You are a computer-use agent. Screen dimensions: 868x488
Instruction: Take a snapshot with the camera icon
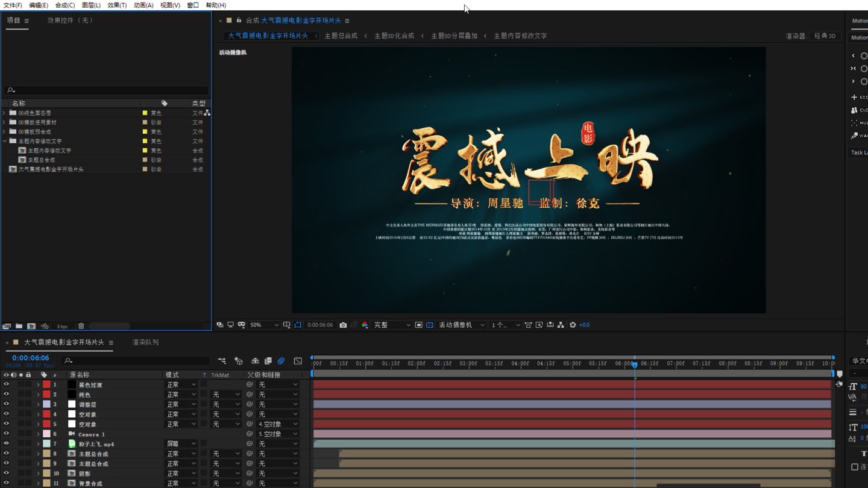click(x=343, y=325)
